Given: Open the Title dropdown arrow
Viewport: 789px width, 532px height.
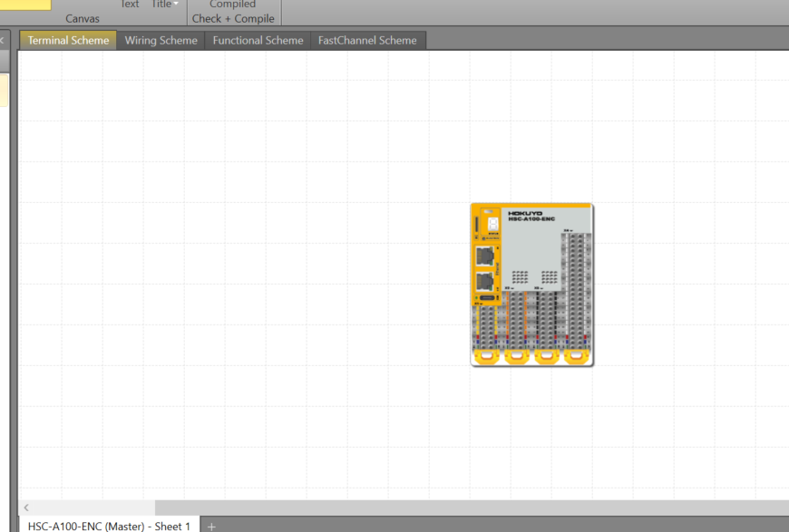Looking at the screenshot, I should 176,4.
